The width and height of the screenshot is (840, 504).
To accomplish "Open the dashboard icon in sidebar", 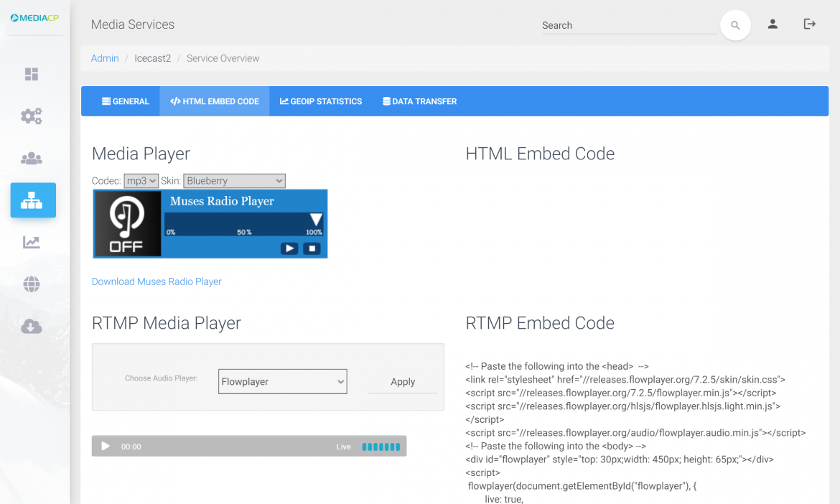I will 32,75.
